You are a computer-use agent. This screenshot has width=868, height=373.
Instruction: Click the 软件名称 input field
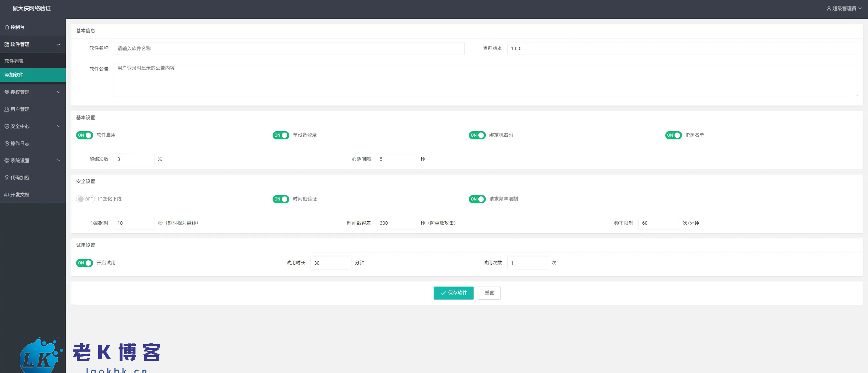tap(289, 49)
